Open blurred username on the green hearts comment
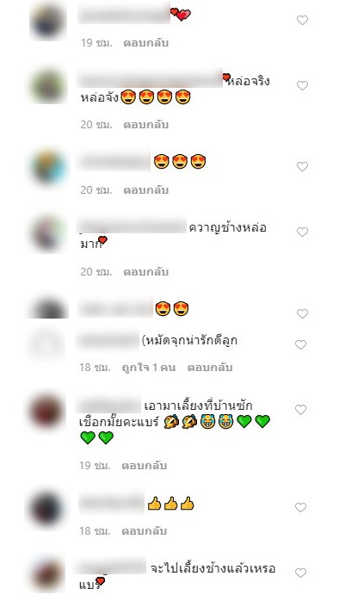 pos(109,405)
